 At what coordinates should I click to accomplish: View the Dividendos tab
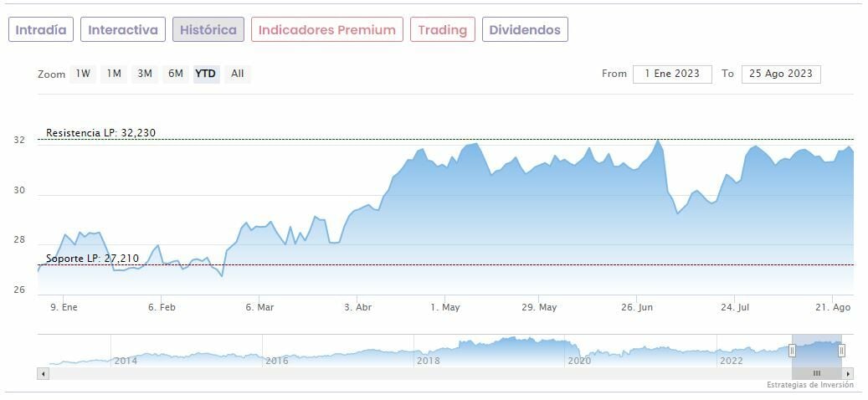click(x=525, y=30)
